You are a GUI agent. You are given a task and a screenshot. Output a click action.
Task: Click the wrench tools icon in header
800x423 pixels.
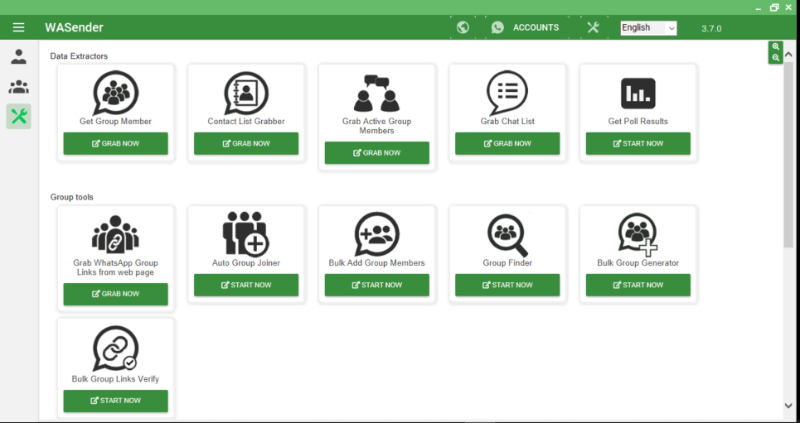pos(593,28)
